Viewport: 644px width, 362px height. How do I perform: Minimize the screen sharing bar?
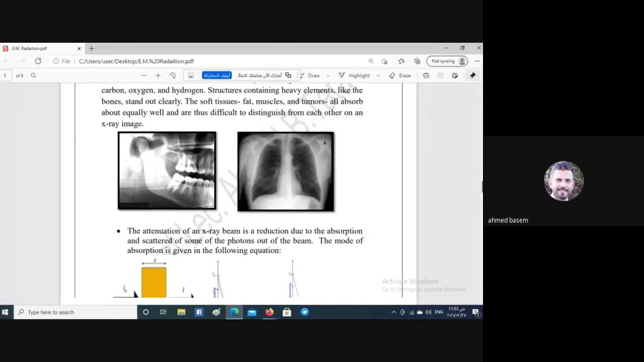tap(191, 75)
